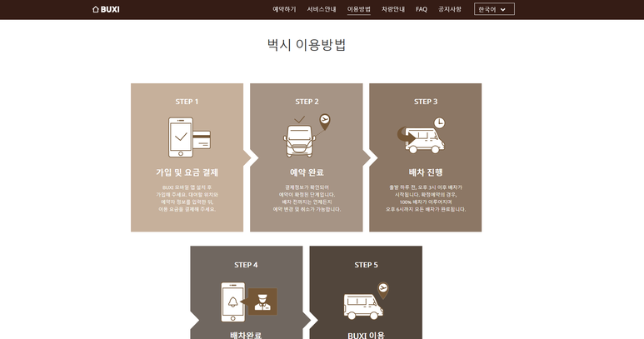
Task: Open the 공지사항 notices page
Action: [450, 9]
